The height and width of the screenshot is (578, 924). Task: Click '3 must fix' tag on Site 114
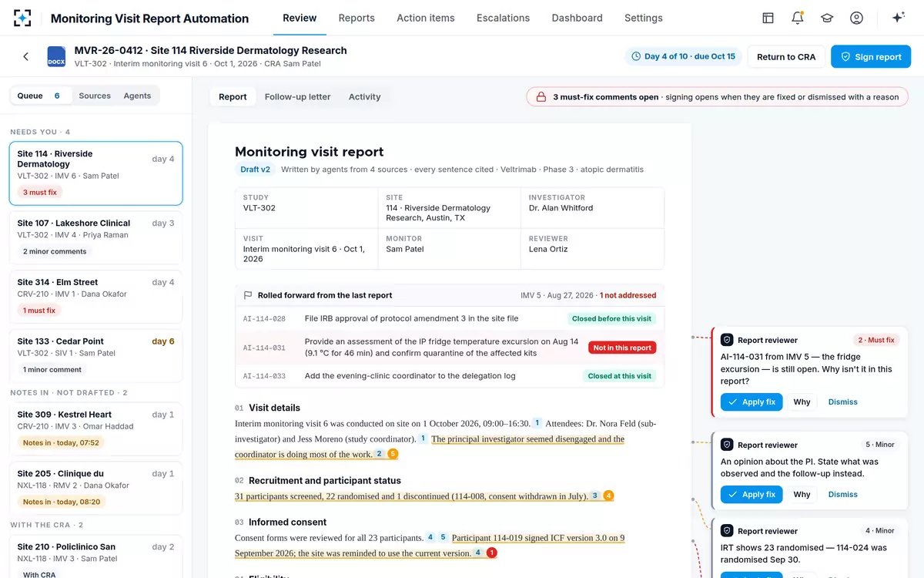[40, 193]
